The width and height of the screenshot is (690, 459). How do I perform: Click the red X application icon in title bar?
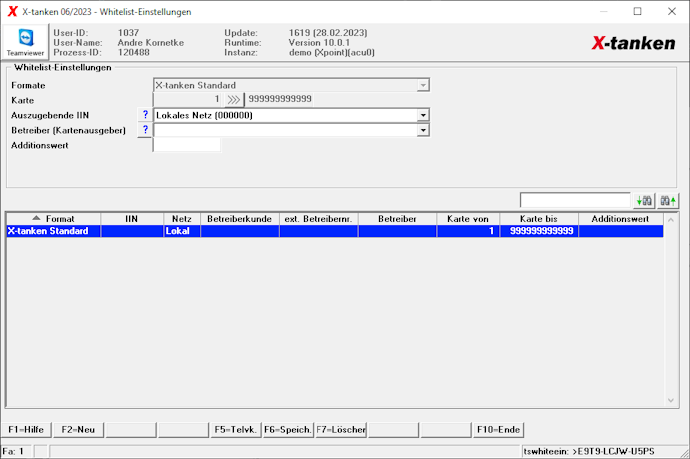click(x=13, y=11)
